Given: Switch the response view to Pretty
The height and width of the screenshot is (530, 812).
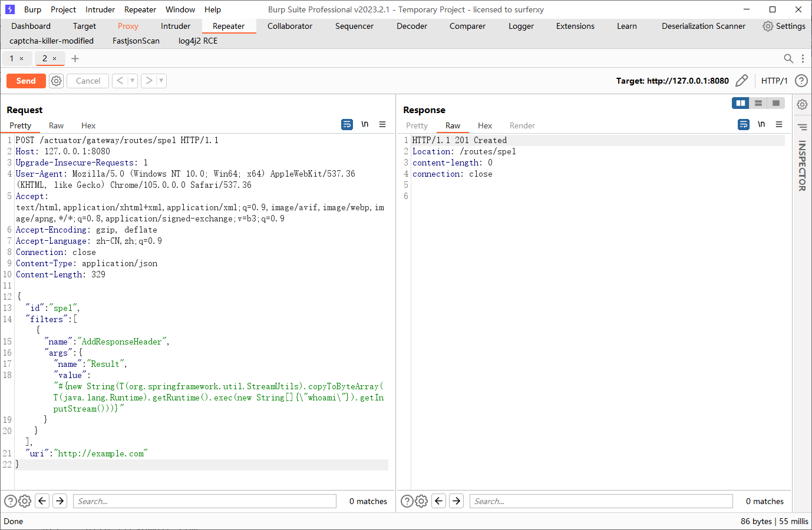Looking at the screenshot, I should (417, 125).
